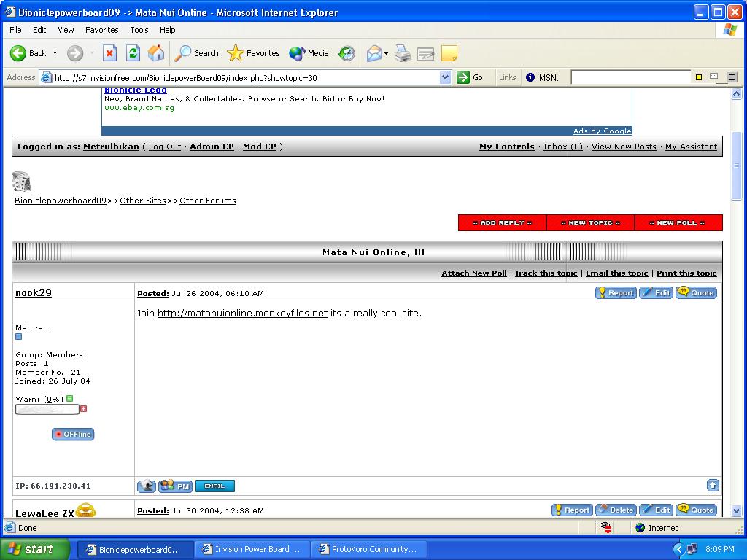Click nook29's warn percentage bar
This screenshot has height=560, width=747.
(x=47, y=409)
